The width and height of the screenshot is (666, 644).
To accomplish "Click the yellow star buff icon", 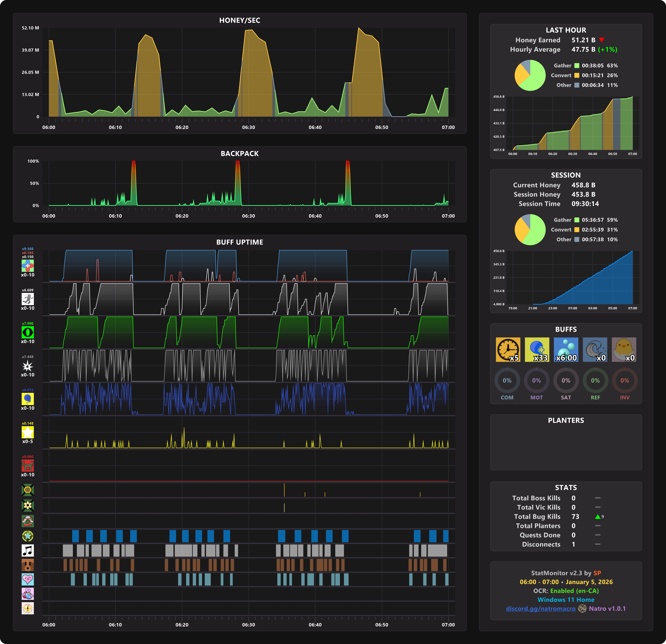I will point(28,432).
